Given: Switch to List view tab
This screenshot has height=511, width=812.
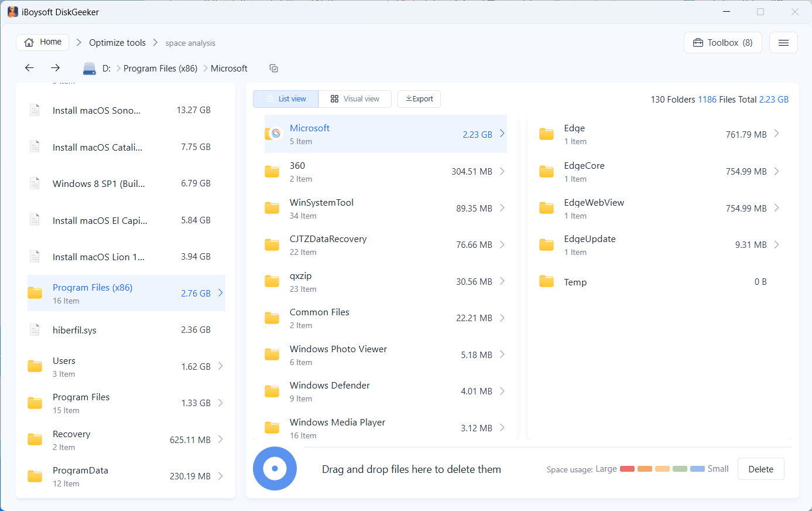Looking at the screenshot, I should (x=286, y=99).
